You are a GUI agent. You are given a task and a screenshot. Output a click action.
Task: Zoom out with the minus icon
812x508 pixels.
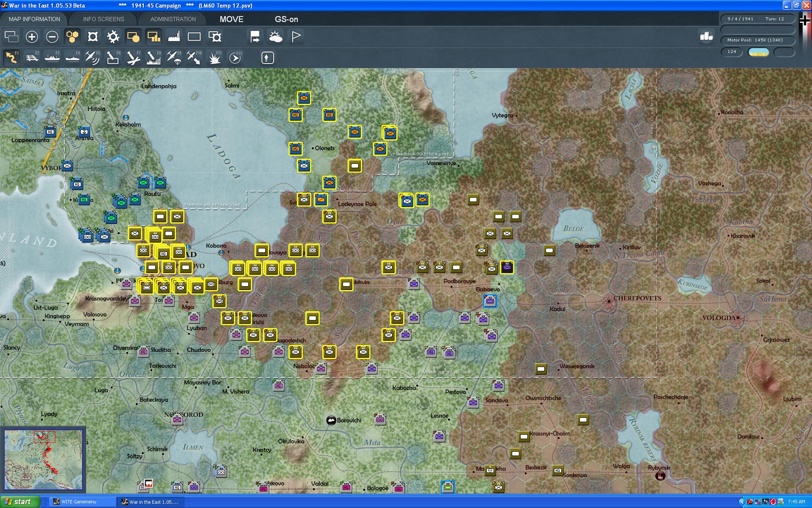52,37
